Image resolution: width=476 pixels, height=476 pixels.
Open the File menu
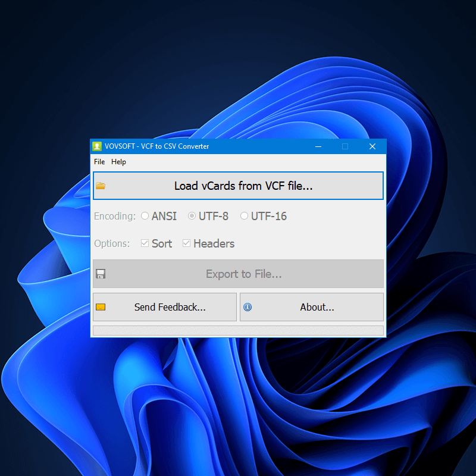tap(99, 161)
